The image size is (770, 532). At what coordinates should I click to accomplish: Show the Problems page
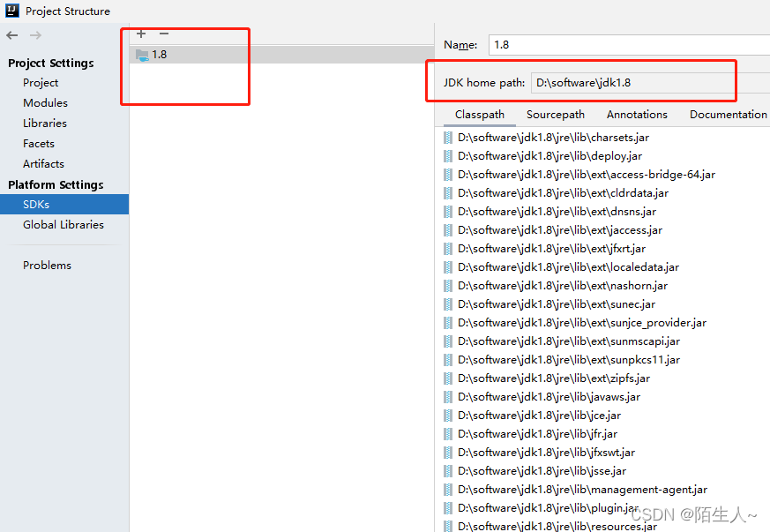click(x=47, y=266)
